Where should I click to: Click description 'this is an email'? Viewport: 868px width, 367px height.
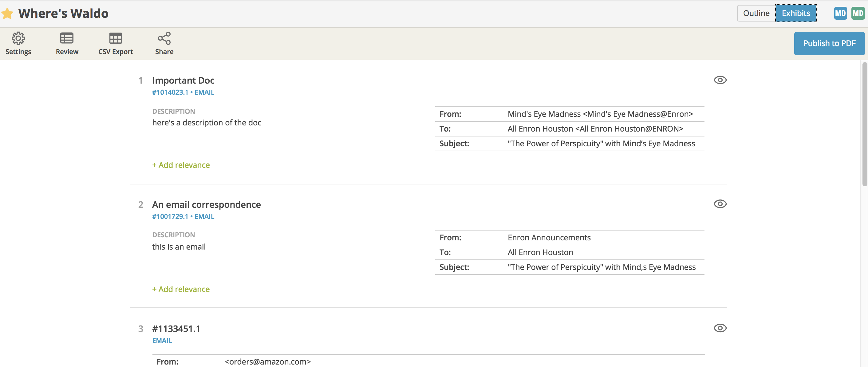[x=179, y=247]
